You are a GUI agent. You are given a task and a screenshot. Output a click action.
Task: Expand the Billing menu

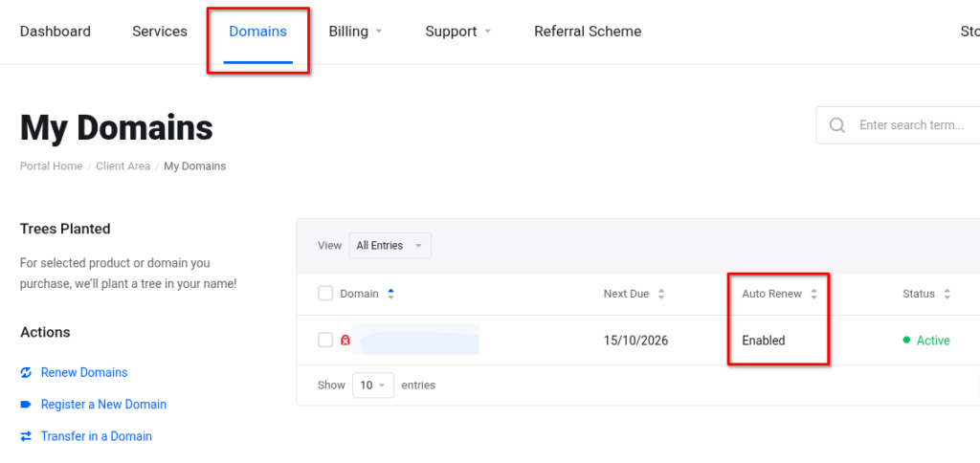point(355,32)
